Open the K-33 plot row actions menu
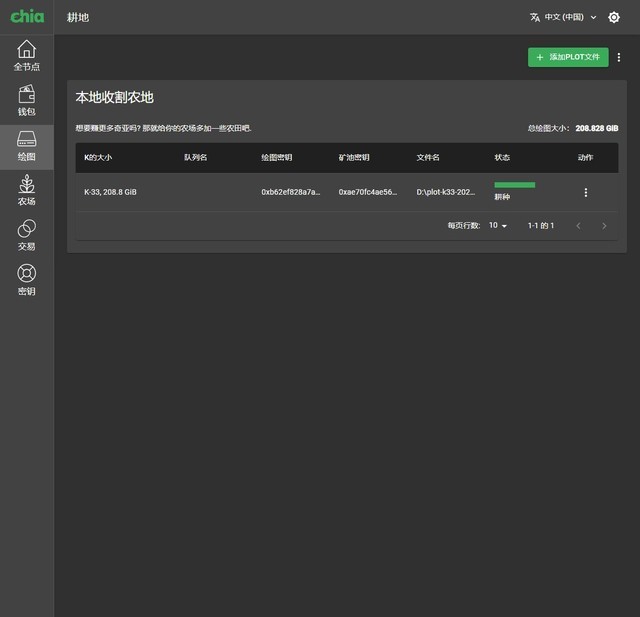The width and height of the screenshot is (640, 617). [586, 193]
